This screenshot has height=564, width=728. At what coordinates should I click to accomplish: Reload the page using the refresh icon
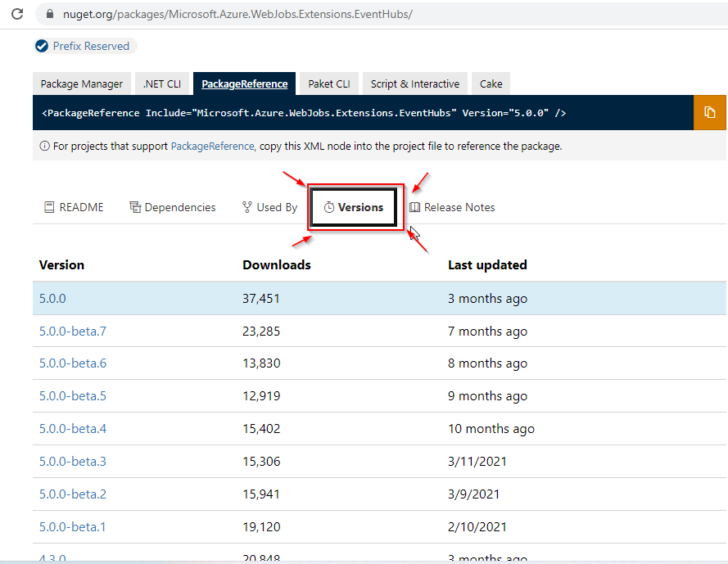[x=17, y=14]
